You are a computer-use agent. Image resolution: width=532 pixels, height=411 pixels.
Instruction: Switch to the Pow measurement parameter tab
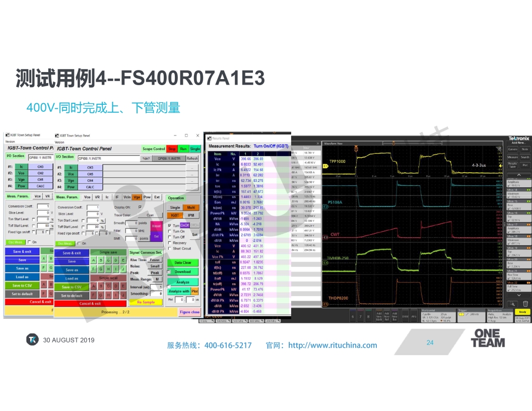click(147, 197)
